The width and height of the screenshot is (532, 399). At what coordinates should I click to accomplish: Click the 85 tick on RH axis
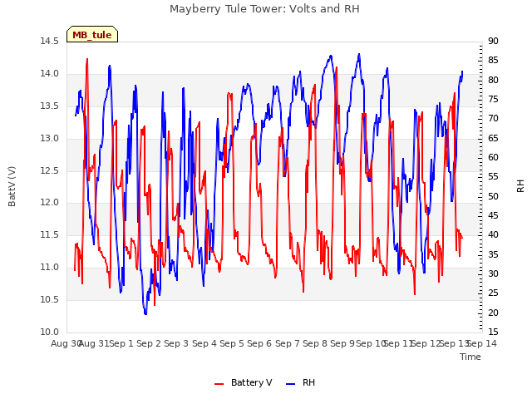coord(493,61)
